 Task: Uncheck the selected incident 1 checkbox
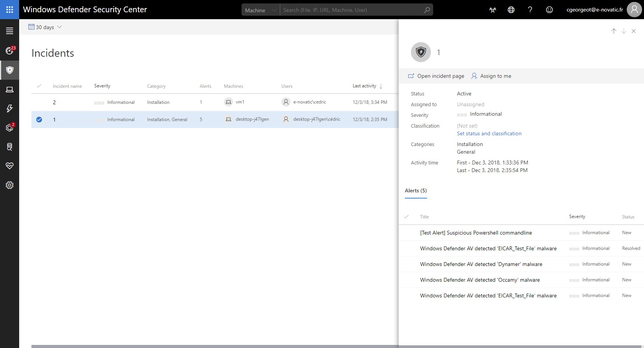[39, 120]
